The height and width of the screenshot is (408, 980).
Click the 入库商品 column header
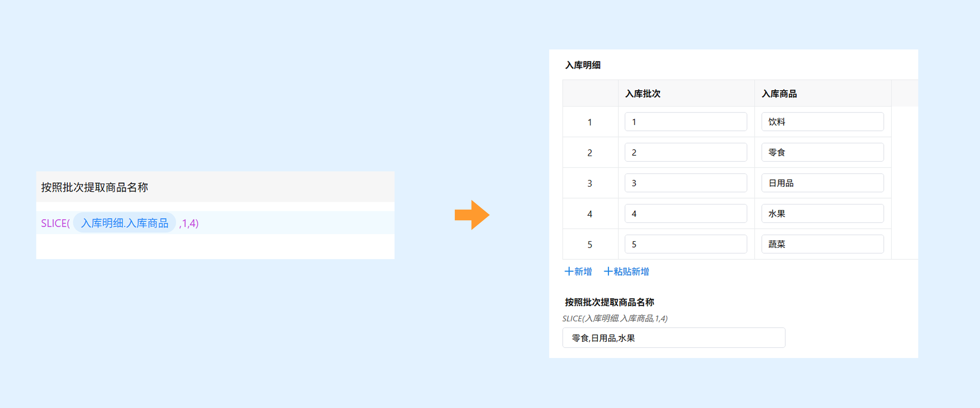point(779,94)
